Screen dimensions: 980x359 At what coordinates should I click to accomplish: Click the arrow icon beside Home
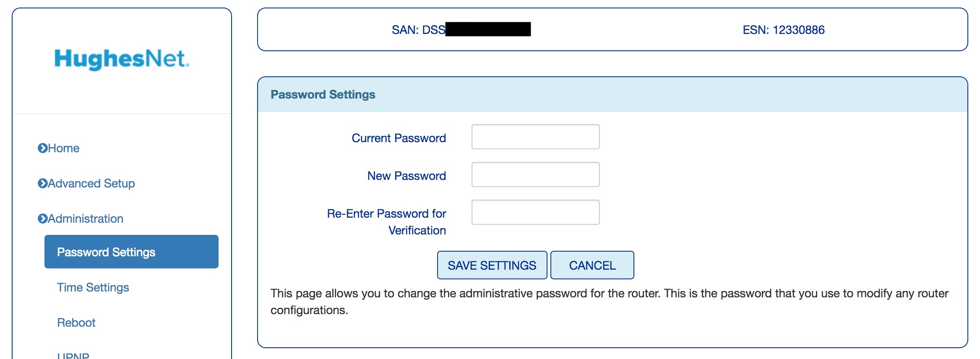[42, 148]
